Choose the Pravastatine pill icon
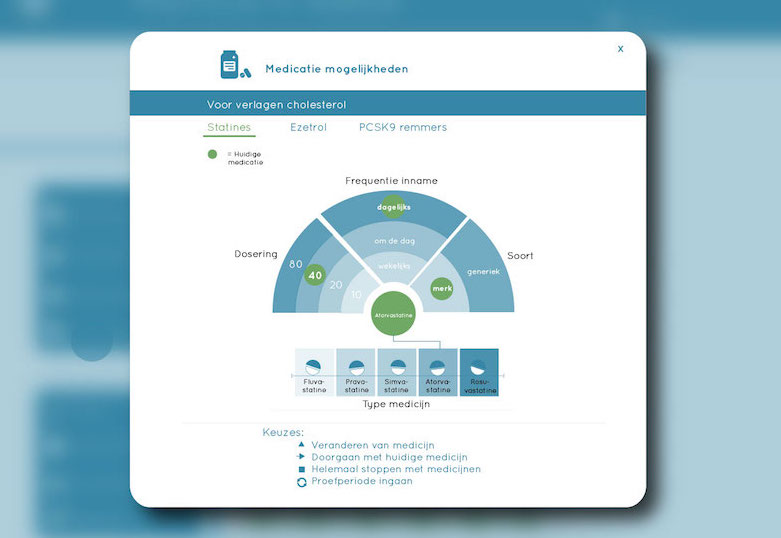This screenshot has height=538, width=781. pyautogui.click(x=356, y=366)
